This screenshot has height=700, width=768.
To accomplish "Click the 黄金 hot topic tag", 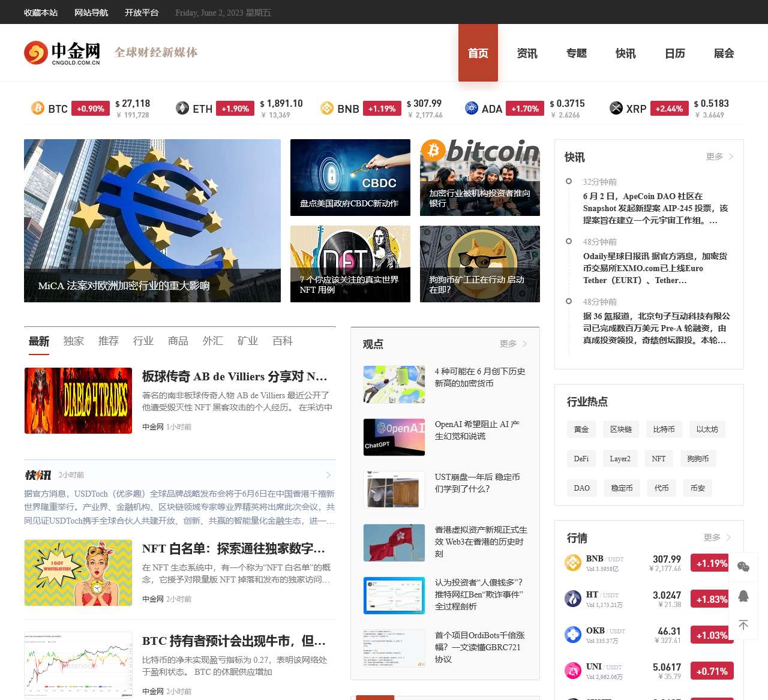I will (581, 429).
